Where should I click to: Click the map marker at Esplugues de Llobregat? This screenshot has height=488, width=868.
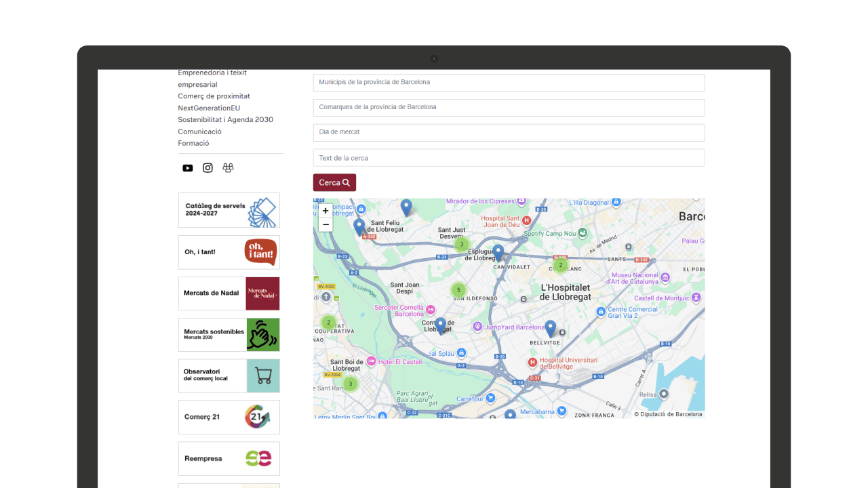tap(498, 252)
